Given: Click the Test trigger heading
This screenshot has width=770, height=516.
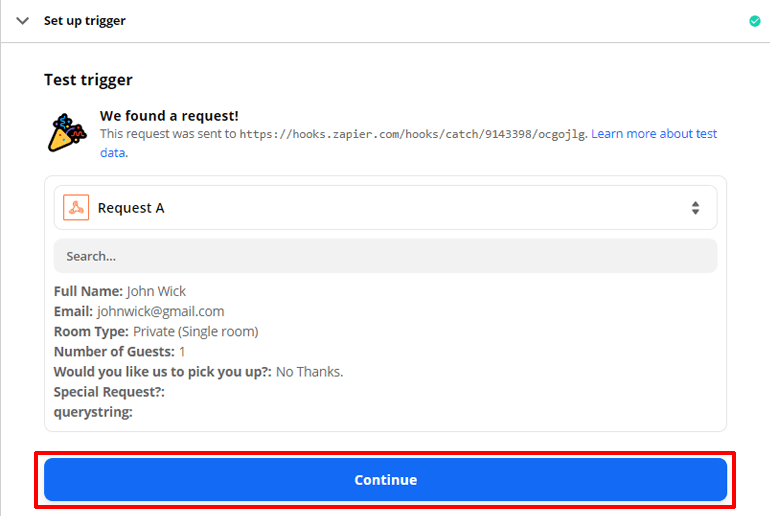Looking at the screenshot, I should coord(88,80).
